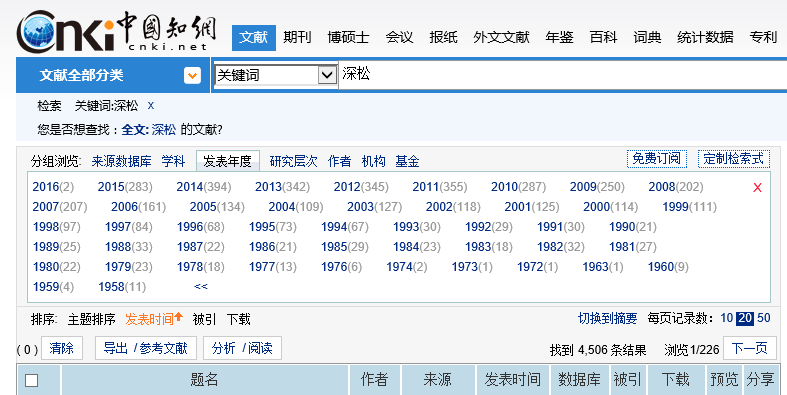
Task: Click 切换到摘要 view link
Action: coord(607,318)
